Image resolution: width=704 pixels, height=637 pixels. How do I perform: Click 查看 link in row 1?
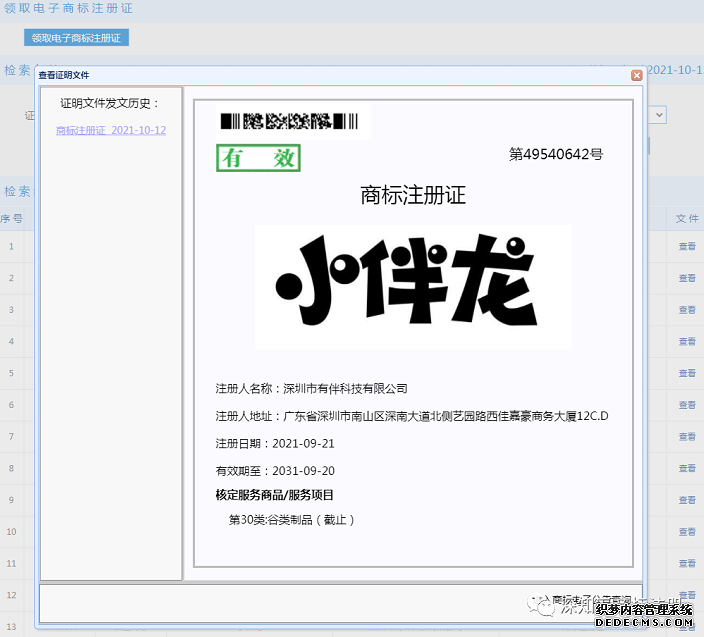pyautogui.click(x=687, y=246)
